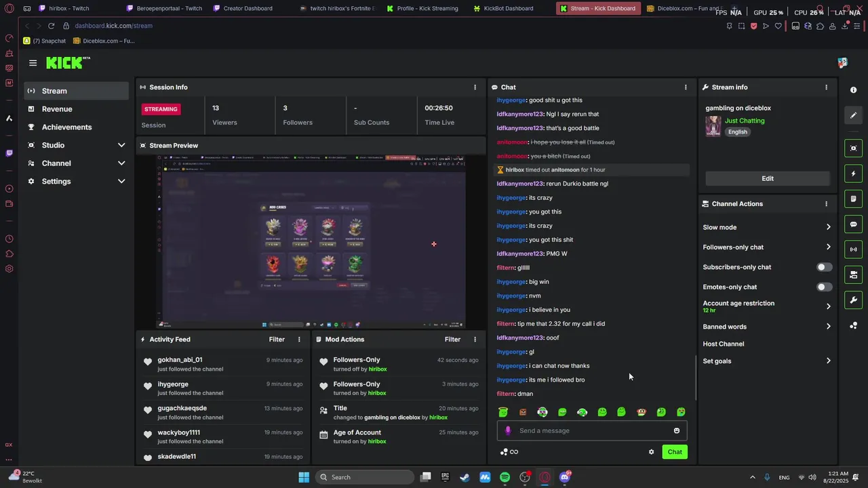Open Just Chatting category link
Screen dimensions: 868x488
coord(745,121)
